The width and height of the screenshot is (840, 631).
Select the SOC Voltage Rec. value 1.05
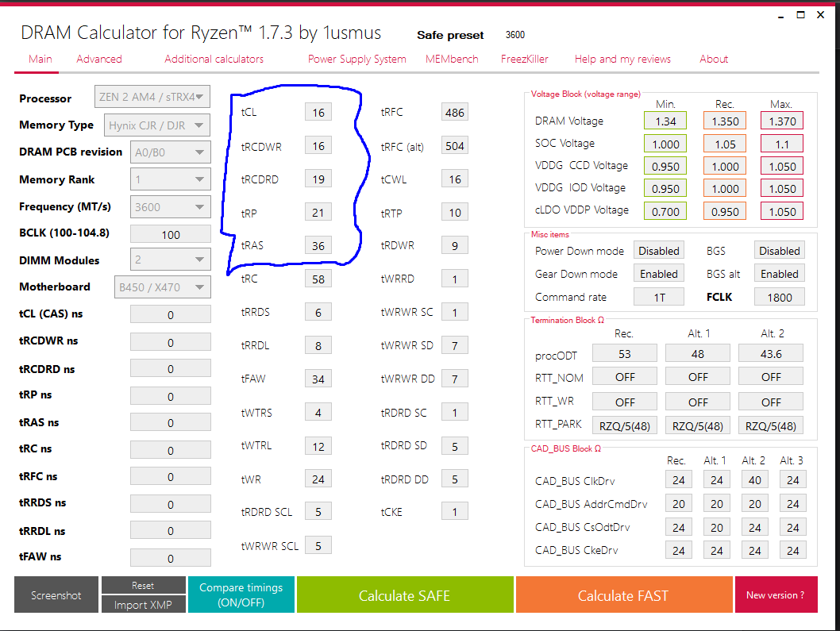click(725, 144)
